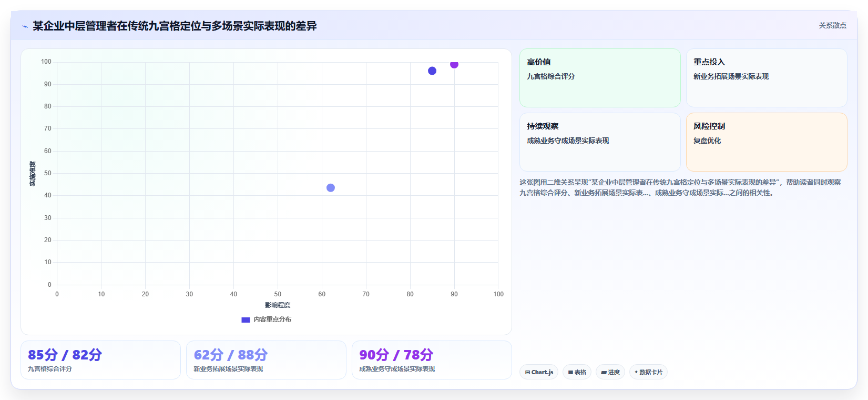Click the 九宫格综合评分 label under 85分 / 82分
The image size is (868, 400).
pyautogui.click(x=50, y=369)
